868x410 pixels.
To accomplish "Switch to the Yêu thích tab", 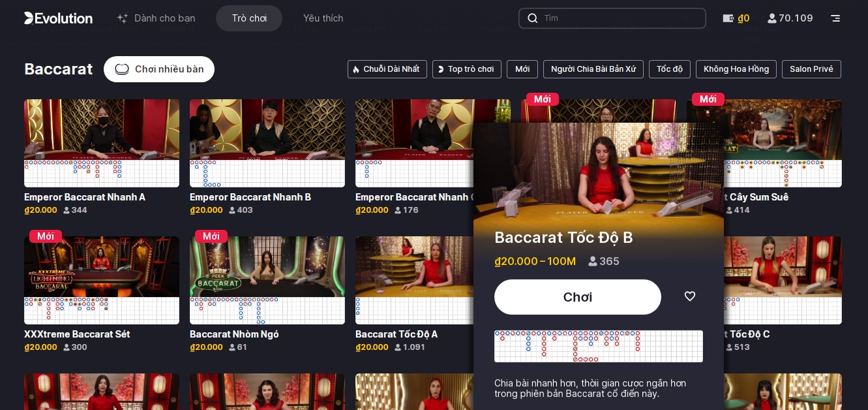I will point(323,18).
